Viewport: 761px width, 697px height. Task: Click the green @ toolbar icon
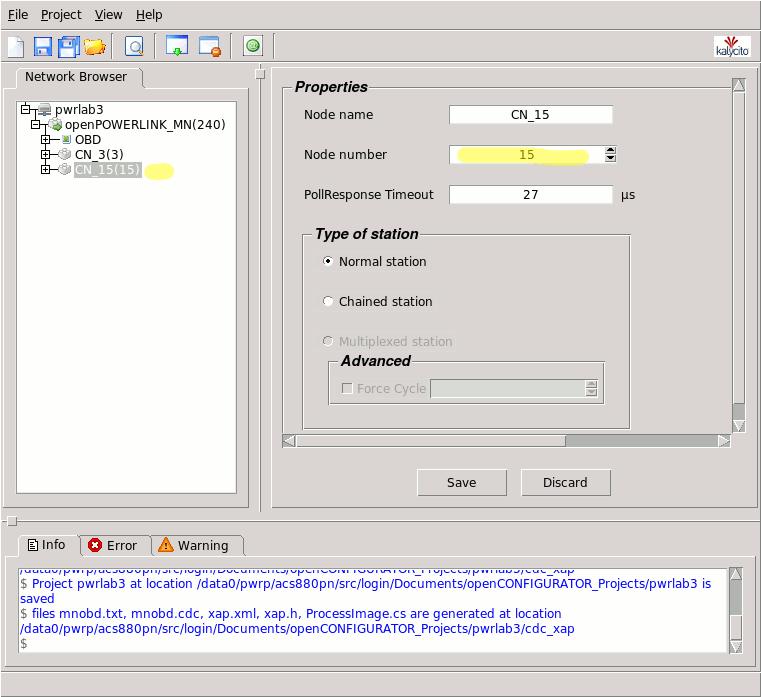point(253,46)
